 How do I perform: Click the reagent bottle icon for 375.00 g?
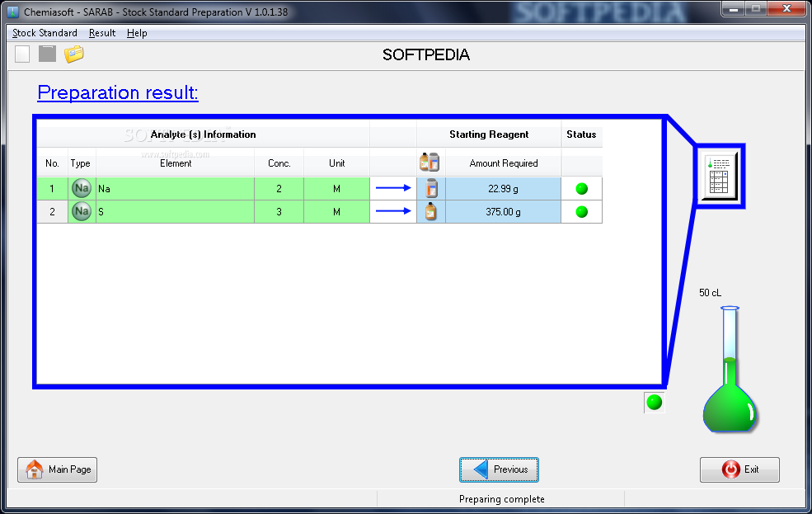coord(431,211)
